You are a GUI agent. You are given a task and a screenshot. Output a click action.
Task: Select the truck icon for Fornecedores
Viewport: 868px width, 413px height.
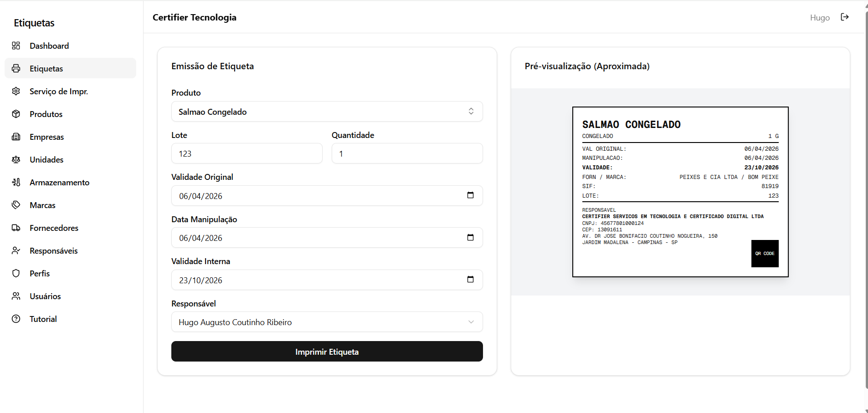point(16,228)
